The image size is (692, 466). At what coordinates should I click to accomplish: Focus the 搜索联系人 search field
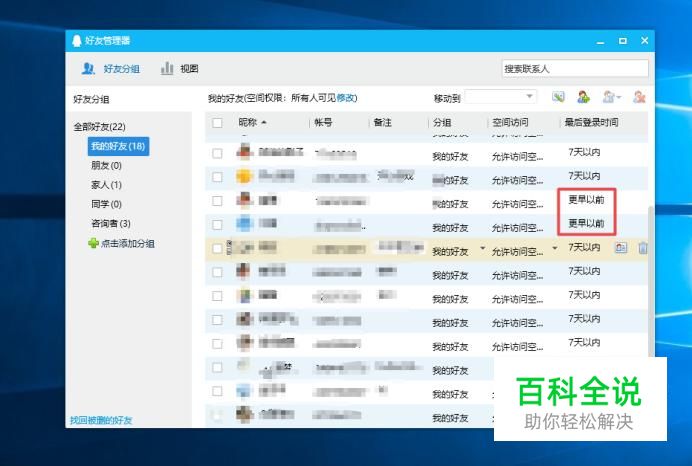[575, 69]
